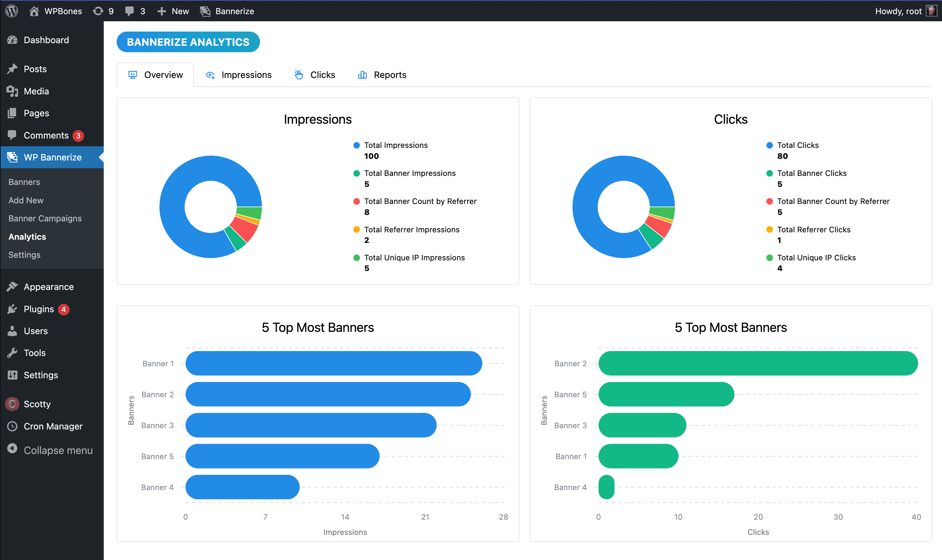
Task: Click the Bannerize Analytics header badge
Action: point(188,42)
